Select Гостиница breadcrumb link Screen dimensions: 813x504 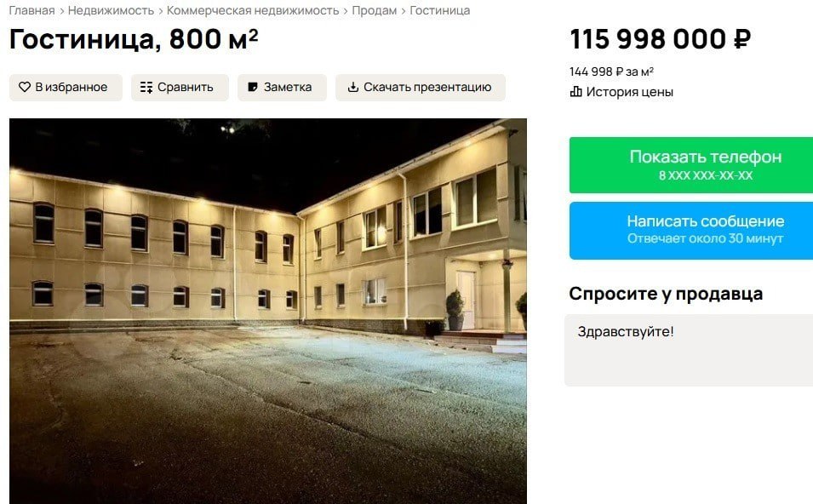click(x=439, y=10)
